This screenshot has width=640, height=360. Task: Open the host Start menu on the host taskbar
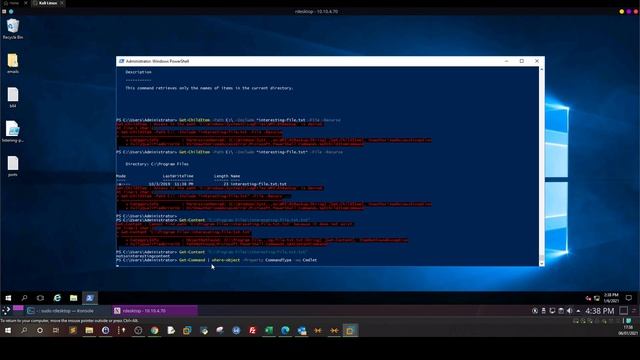[x=7, y=331]
